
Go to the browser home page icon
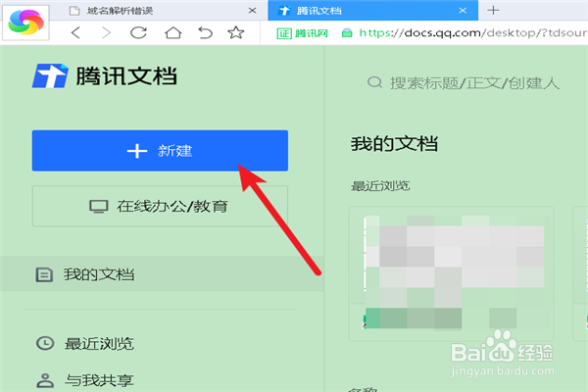pos(172,32)
